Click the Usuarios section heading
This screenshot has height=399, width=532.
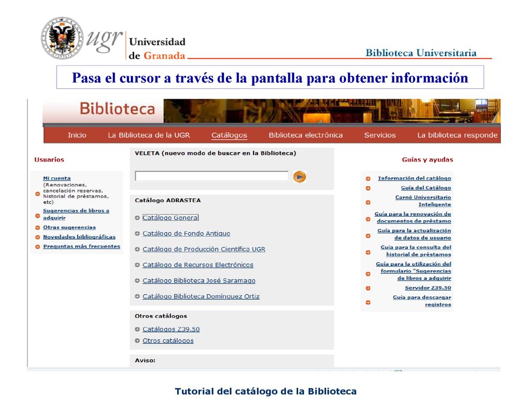(49, 159)
